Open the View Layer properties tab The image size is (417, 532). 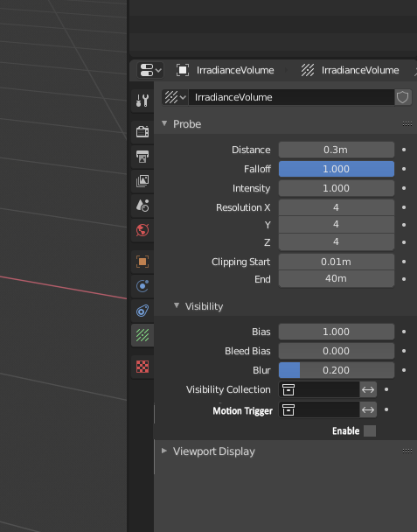142,181
